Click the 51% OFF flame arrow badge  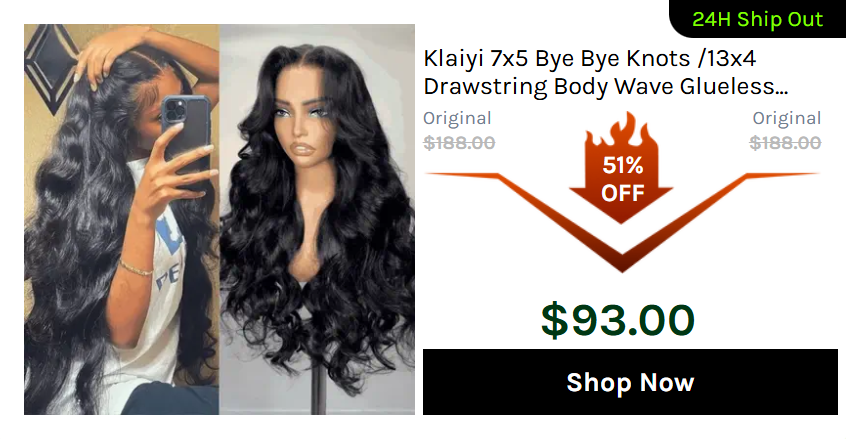622,168
